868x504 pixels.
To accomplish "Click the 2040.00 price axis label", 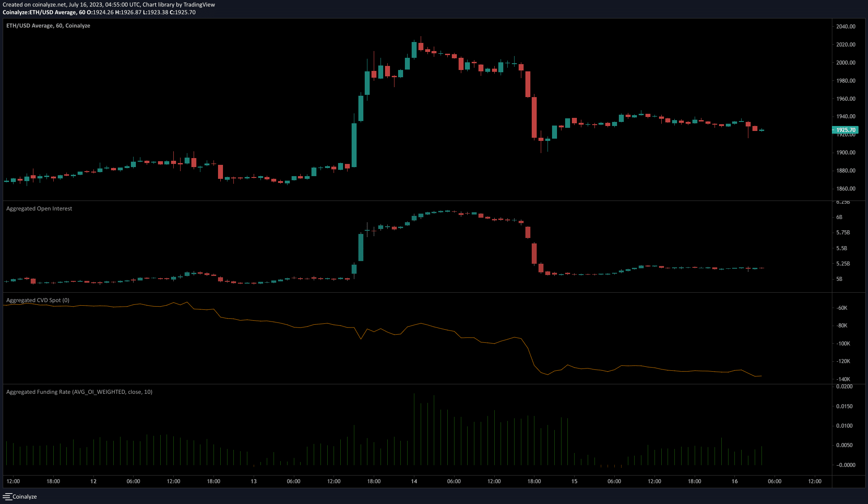I will pos(845,27).
